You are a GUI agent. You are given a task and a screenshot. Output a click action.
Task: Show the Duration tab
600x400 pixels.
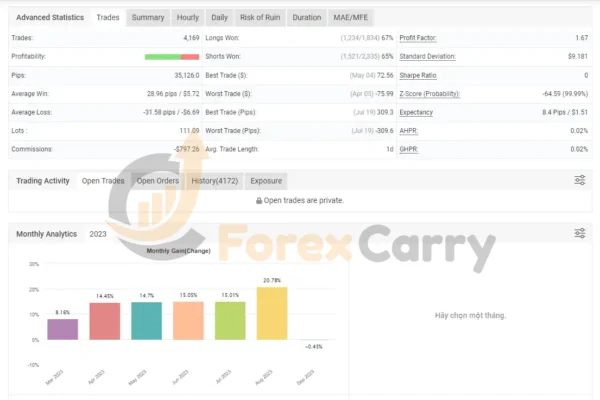click(x=307, y=17)
